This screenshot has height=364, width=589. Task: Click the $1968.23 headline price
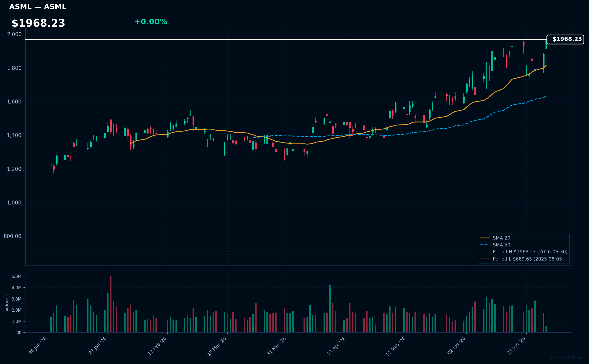point(38,23)
